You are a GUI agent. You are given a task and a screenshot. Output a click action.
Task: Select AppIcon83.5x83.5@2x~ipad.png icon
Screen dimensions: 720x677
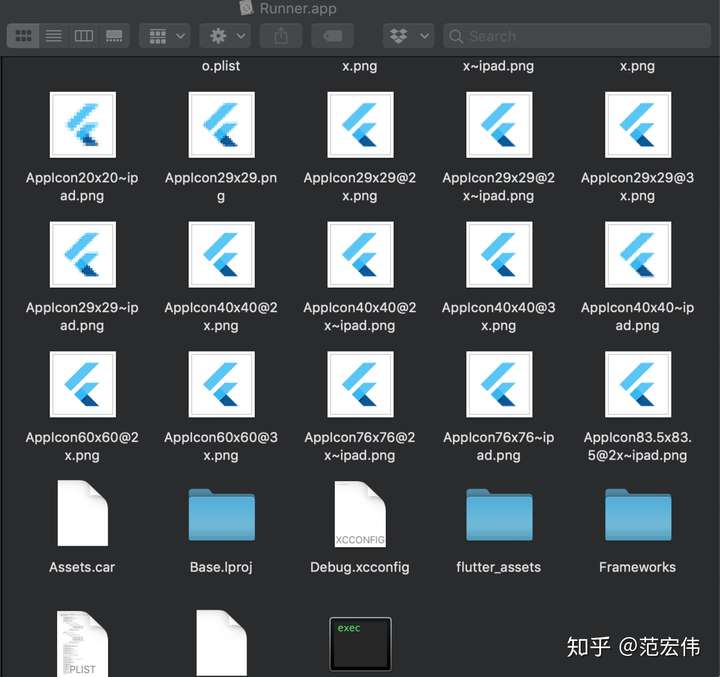click(x=638, y=384)
